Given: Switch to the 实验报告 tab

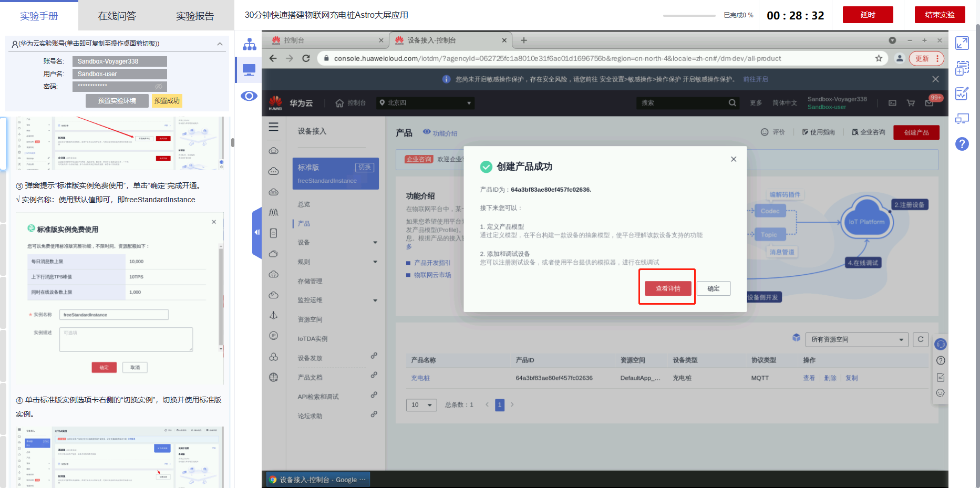Looking at the screenshot, I should point(195,16).
